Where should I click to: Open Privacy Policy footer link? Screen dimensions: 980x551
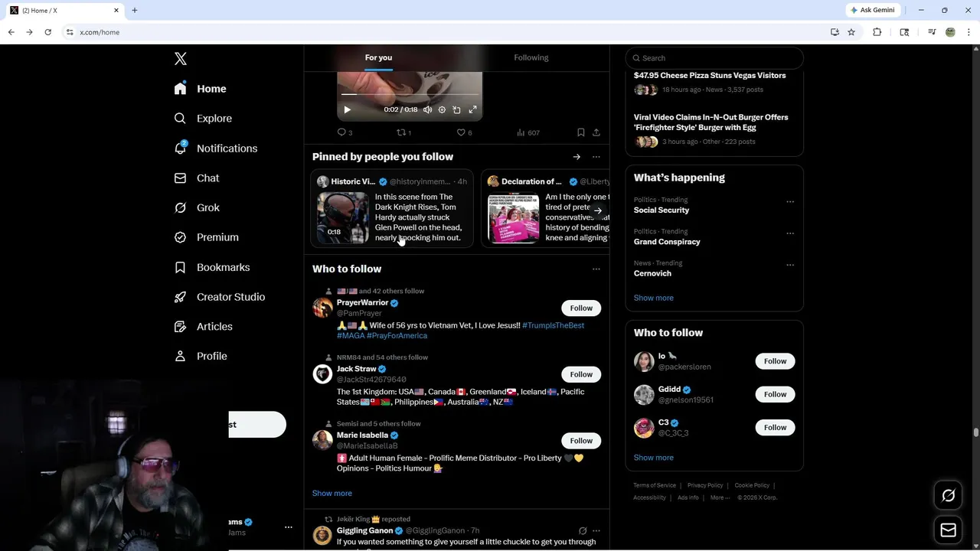pyautogui.click(x=705, y=485)
